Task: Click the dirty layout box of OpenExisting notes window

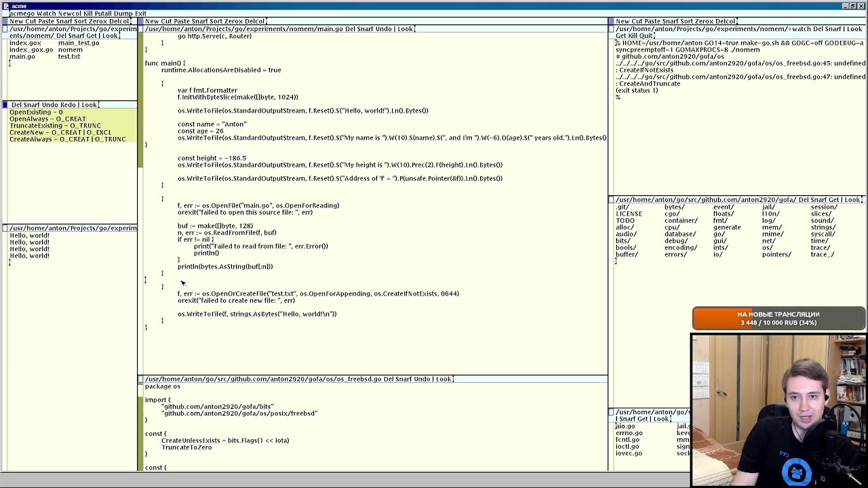Action: pyautogui.click(x=5, y=104)
